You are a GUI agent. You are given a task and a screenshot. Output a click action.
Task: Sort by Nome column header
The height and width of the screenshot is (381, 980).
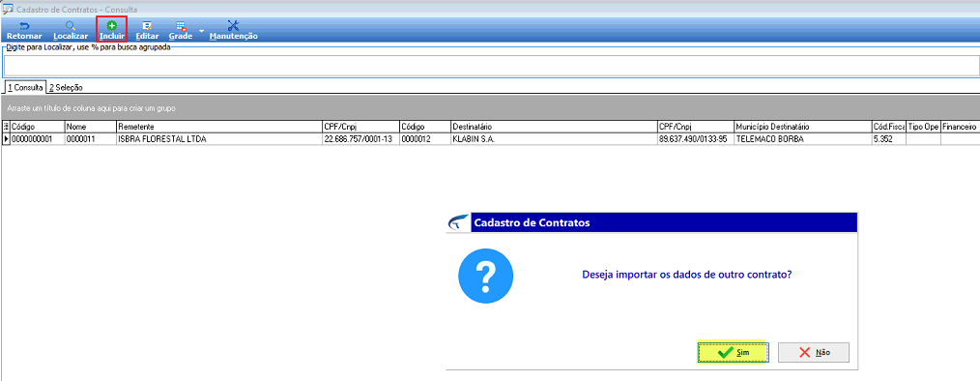pyautogui.click(x=90, y=127)
